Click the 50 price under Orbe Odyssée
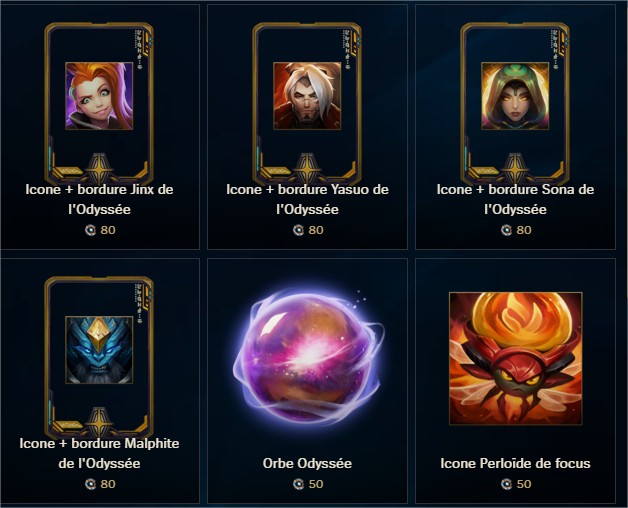Screen dimensions: 628x508 point(316,484)
